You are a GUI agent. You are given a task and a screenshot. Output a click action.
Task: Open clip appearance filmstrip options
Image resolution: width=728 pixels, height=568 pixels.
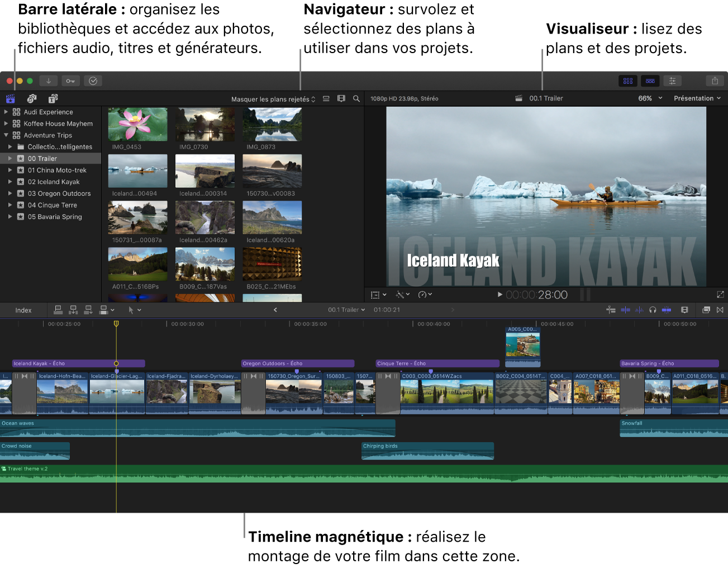point(341,99)
